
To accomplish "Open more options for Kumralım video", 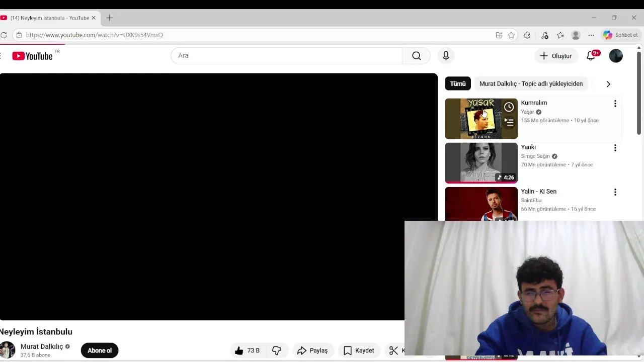I will point(615,104).
